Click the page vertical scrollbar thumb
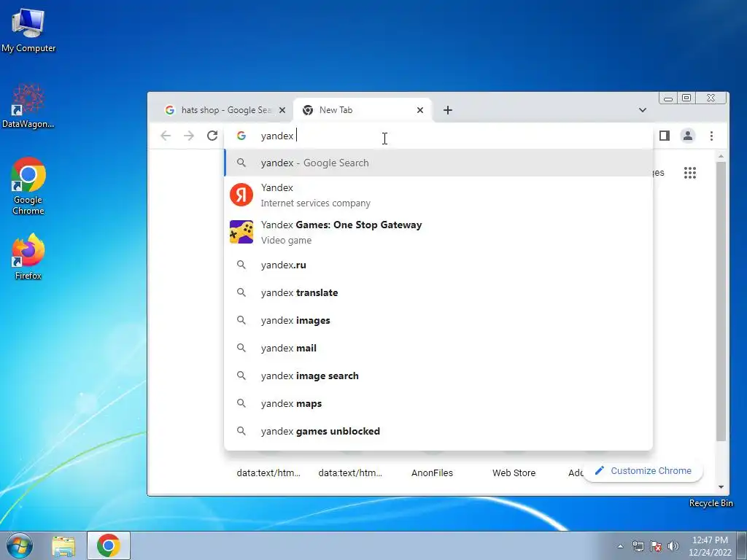 click(x=721, y=301)
